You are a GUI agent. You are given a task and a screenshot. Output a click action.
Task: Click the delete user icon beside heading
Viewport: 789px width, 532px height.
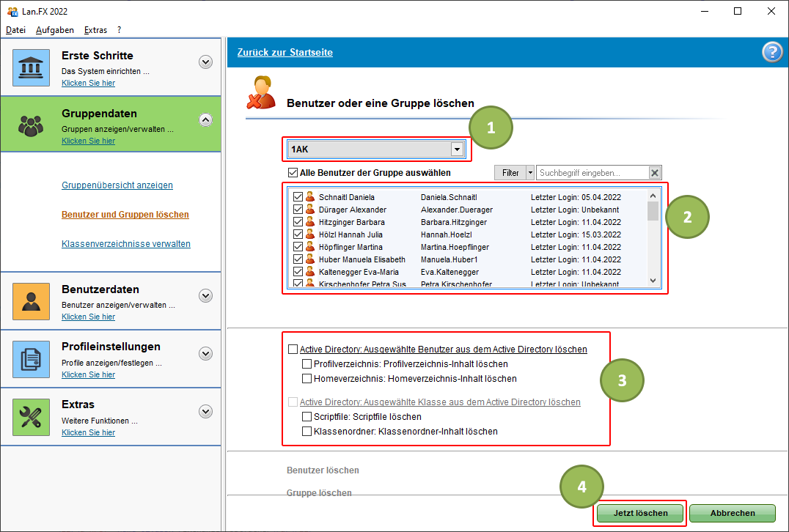click(261, 92)
